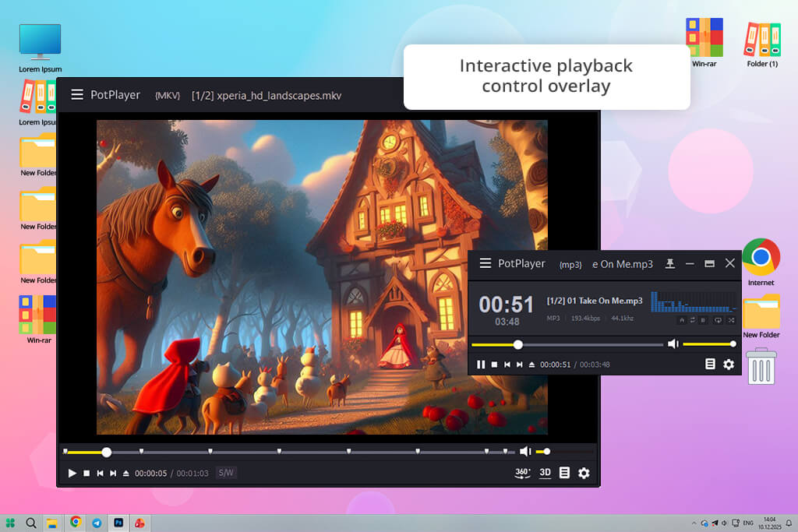Open the notification bell in the taskbar
The height and width of the screenshot is (532, 798).
pyautogui.click(x=789, y=523)
